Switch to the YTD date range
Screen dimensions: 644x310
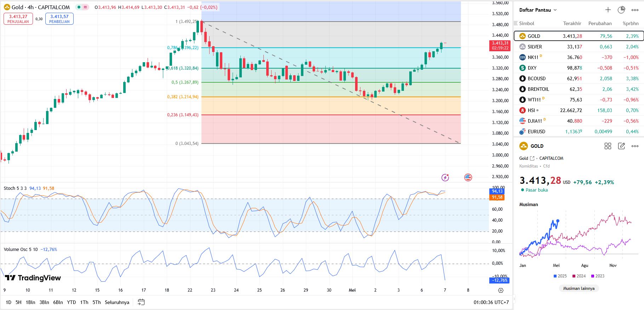coord(72,302)
